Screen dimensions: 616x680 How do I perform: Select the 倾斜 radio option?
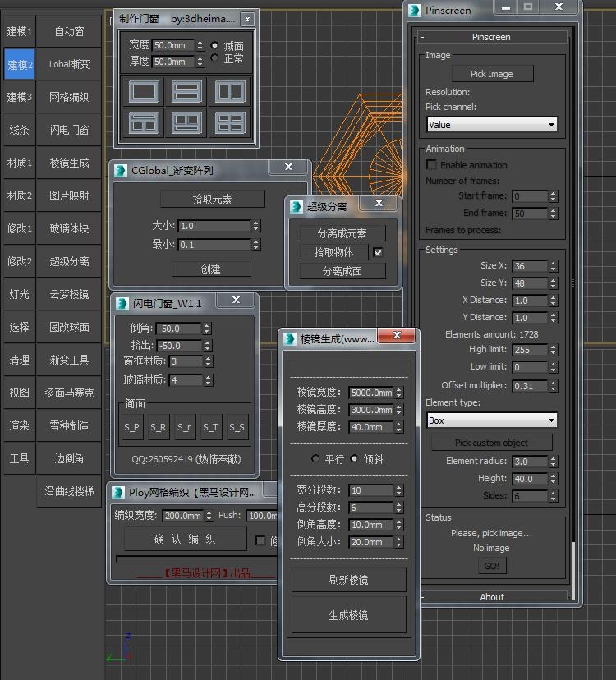pyautogui.click(x=354, y=458)
